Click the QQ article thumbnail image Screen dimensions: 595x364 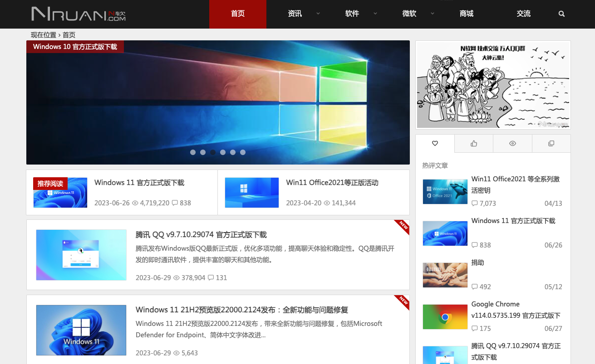pyautogui.click(x=81, y=255)
